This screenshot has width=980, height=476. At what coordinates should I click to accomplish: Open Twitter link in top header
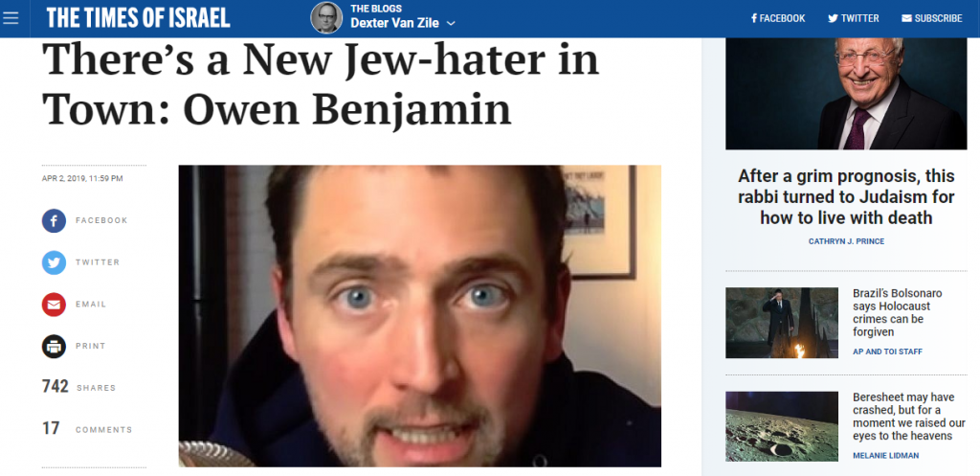(x=854, y=18)
